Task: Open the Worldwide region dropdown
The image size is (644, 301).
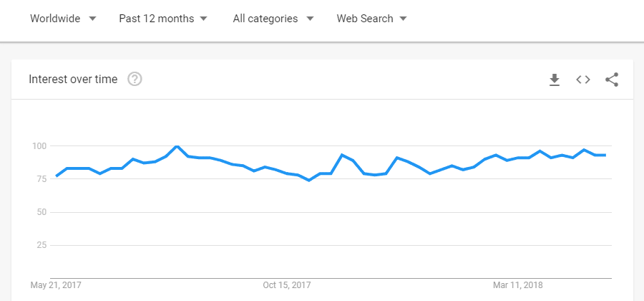Action: [x=63, y=19]
